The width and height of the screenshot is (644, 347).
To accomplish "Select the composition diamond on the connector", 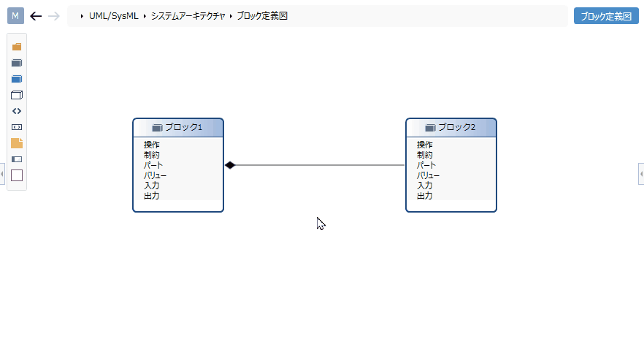I will tap(230, 165).
